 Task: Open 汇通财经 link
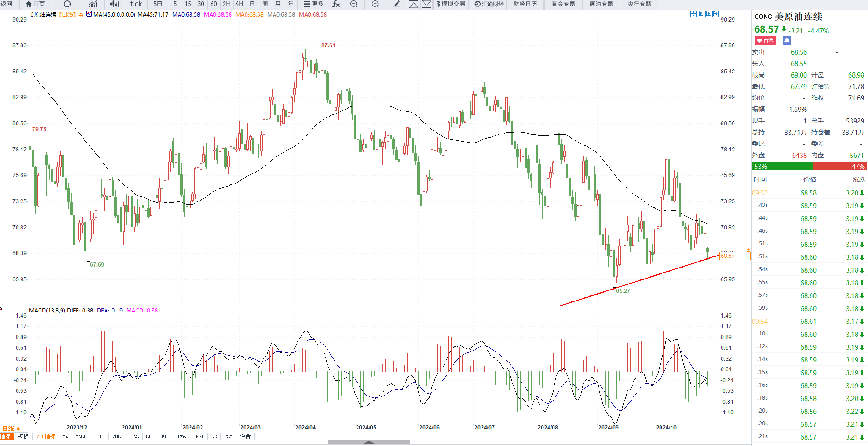489,4
